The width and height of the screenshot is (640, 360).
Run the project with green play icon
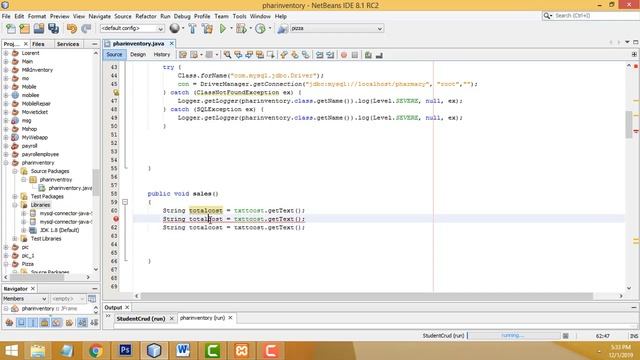tap(223, 28)
